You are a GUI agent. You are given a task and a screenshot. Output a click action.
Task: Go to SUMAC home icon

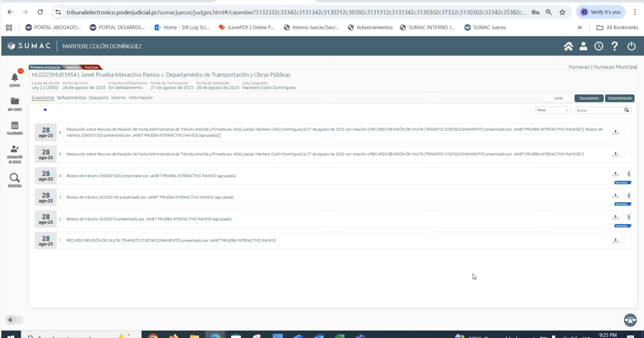568,46
